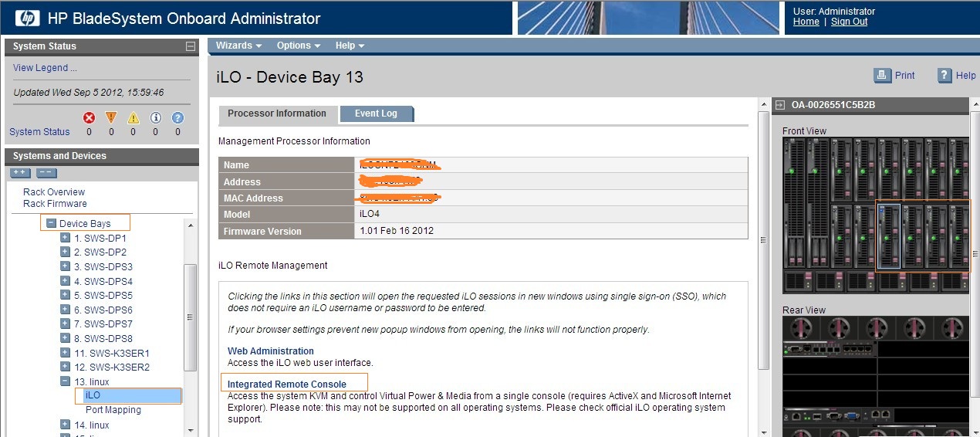The width and height of the screenshot is (980, 437).
Task: Expand bay 7. SWS-DPS7
Action: tap(66, 324)
